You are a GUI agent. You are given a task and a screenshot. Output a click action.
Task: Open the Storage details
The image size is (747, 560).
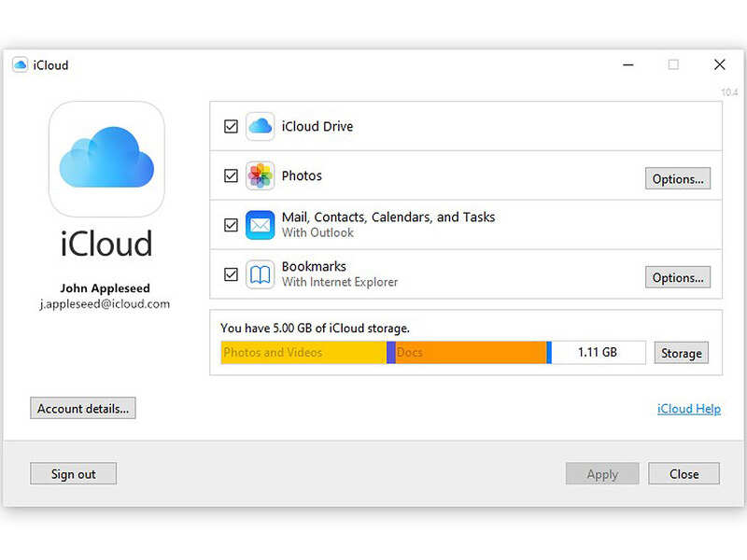681,353
